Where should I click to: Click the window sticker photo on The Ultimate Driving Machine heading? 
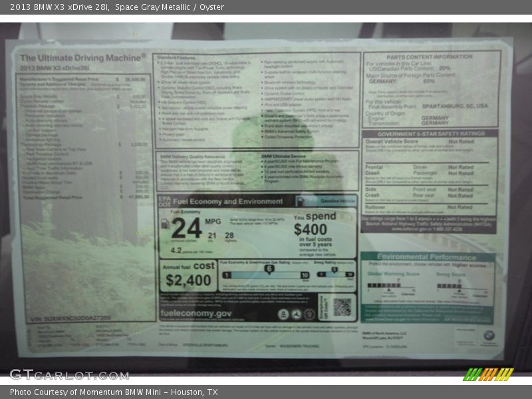pos(83,58)
